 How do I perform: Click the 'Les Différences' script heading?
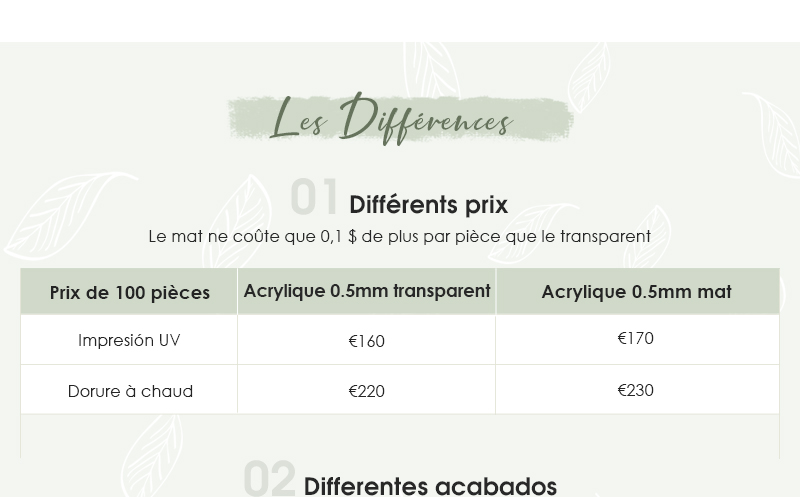391,119
